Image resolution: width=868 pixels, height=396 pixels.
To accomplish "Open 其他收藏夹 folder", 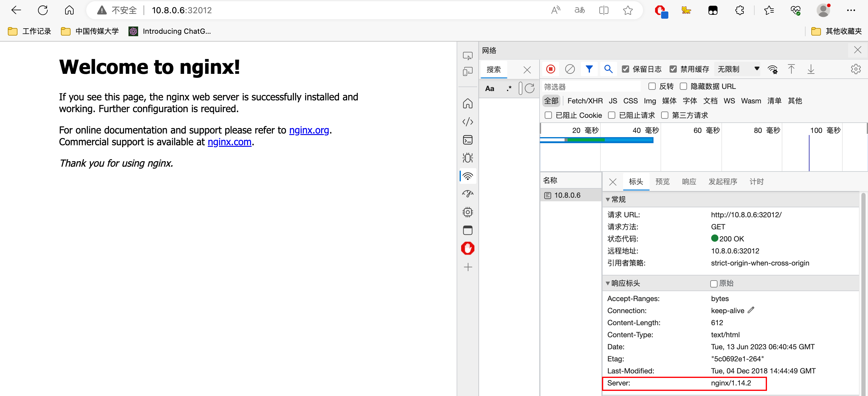I will (836, 31).
